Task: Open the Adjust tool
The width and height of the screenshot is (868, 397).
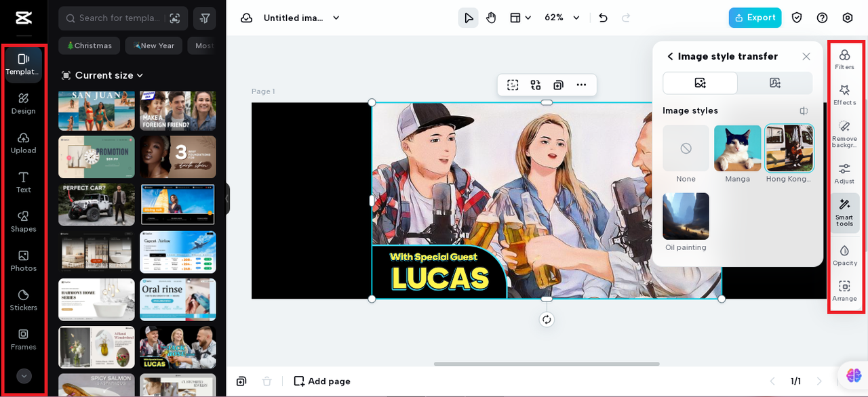Action: 844,173
